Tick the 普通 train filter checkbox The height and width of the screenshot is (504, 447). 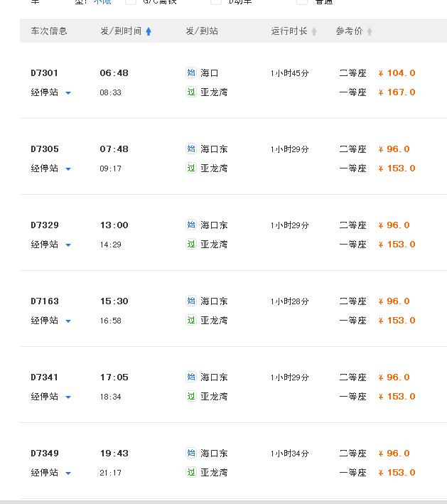pos(302,1)
